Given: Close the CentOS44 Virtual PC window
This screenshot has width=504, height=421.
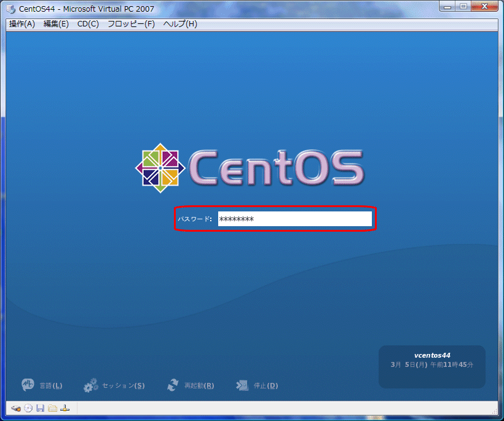Looking at the screenshot, I should tap(484, 6).
